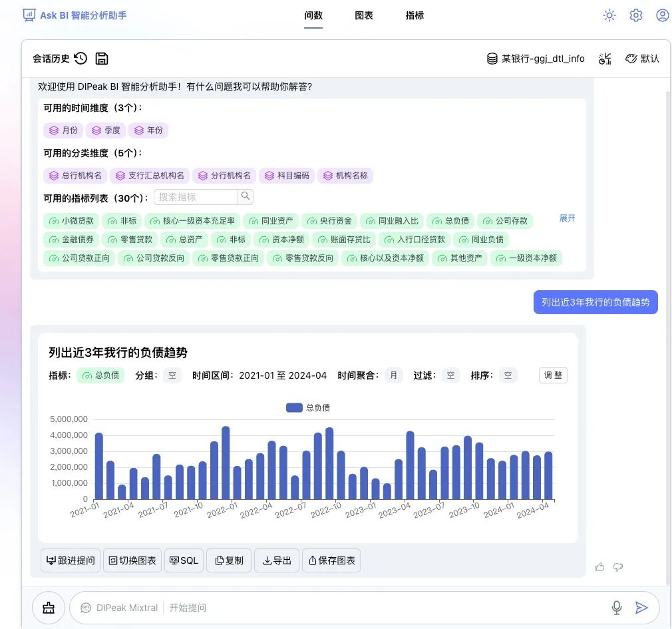Image resolution: width=672 pixels, height=629 pixels.
Task: Select the 资本净额 metric tag
Action: point(281,239)
